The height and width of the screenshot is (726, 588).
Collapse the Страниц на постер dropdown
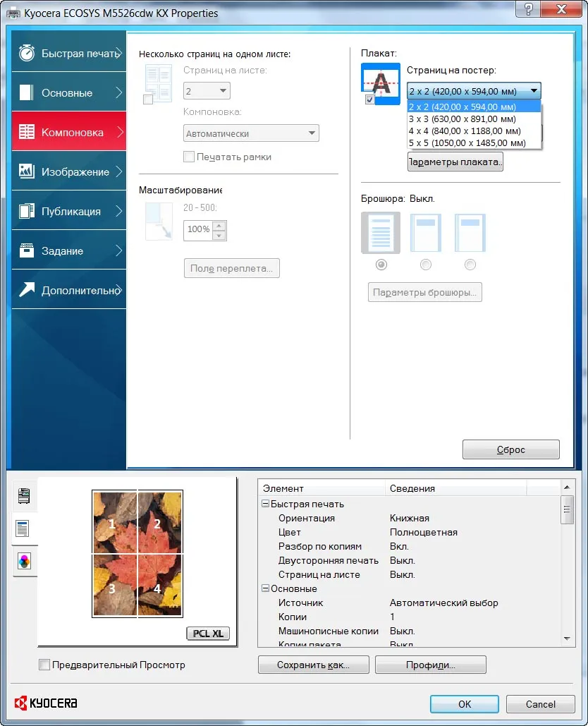[474, 91]
